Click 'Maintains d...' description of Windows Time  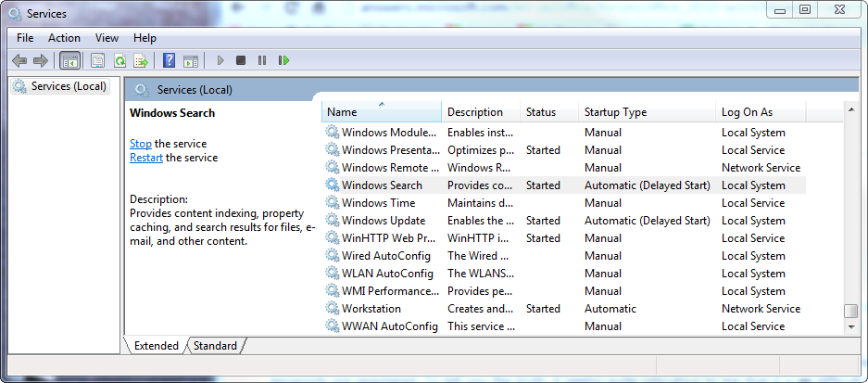coord(481,202)
